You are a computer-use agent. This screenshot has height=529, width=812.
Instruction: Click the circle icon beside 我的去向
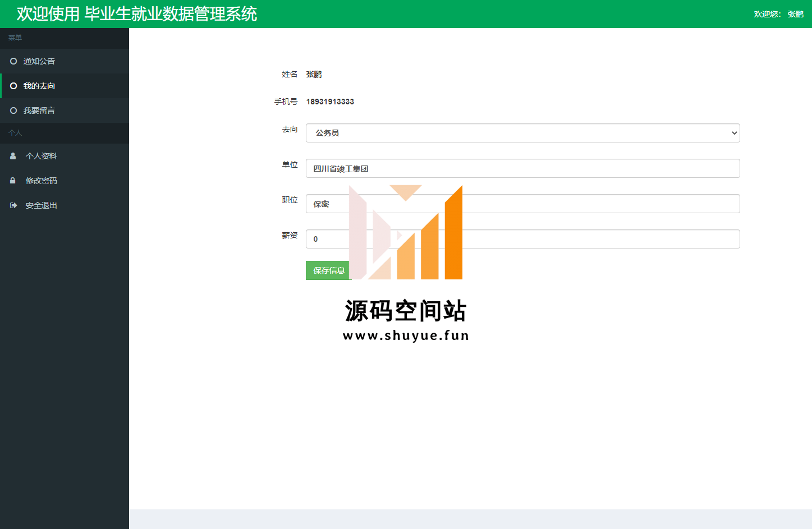coord(13,86)
